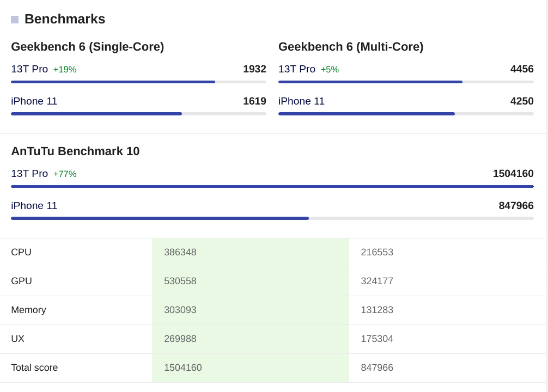Click the Benchmarks section heading
This screenshot has height=392, width=548.
click(65, 19)
